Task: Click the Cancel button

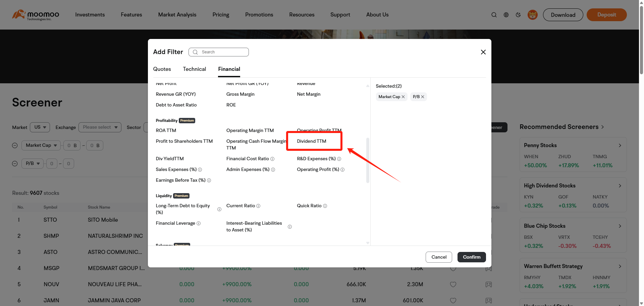Action: point(439,257)
